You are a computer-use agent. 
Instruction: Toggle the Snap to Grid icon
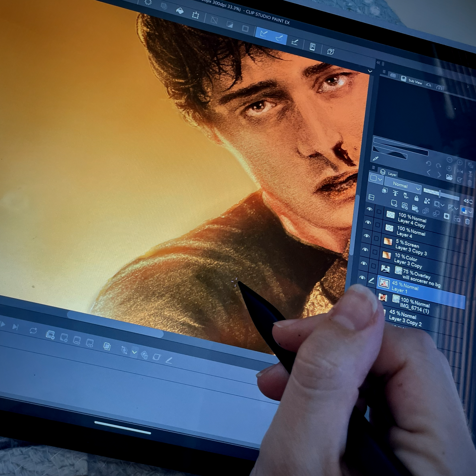(x=295, y=42)
